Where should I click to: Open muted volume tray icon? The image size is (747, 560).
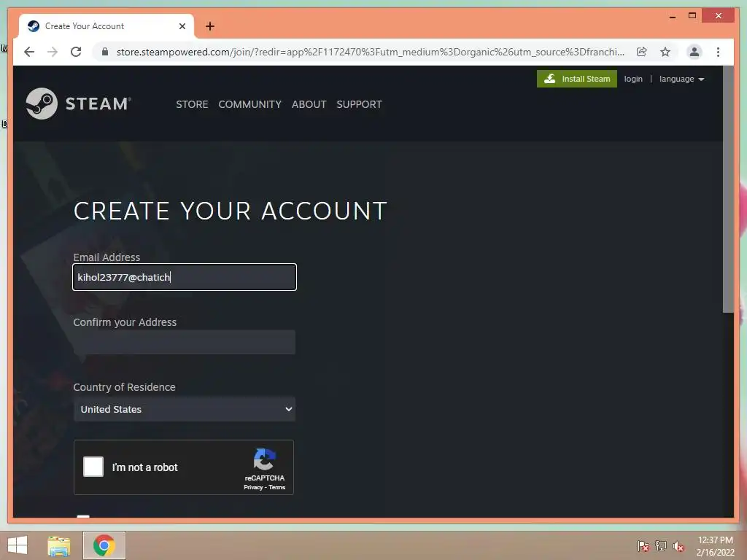678,546
